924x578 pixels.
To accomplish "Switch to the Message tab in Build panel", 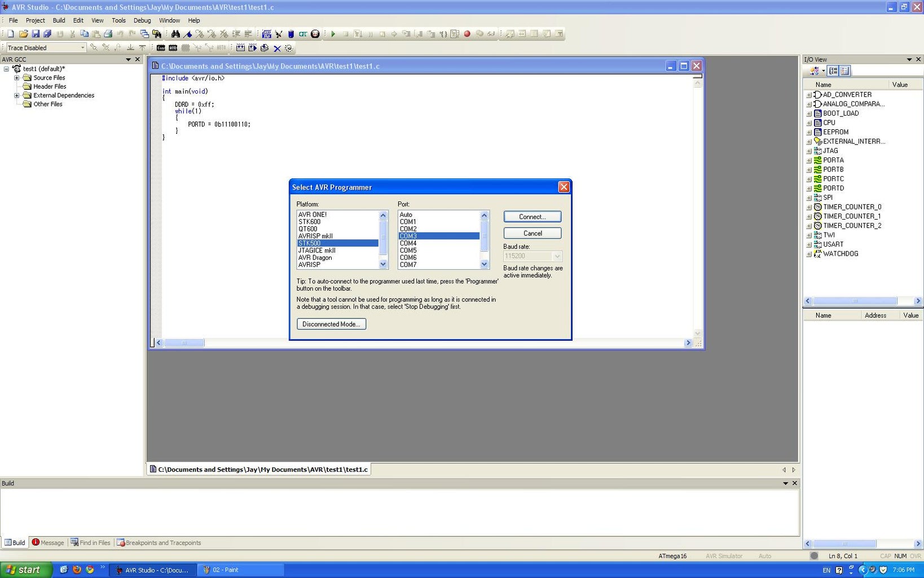I will tap(52, 542).
